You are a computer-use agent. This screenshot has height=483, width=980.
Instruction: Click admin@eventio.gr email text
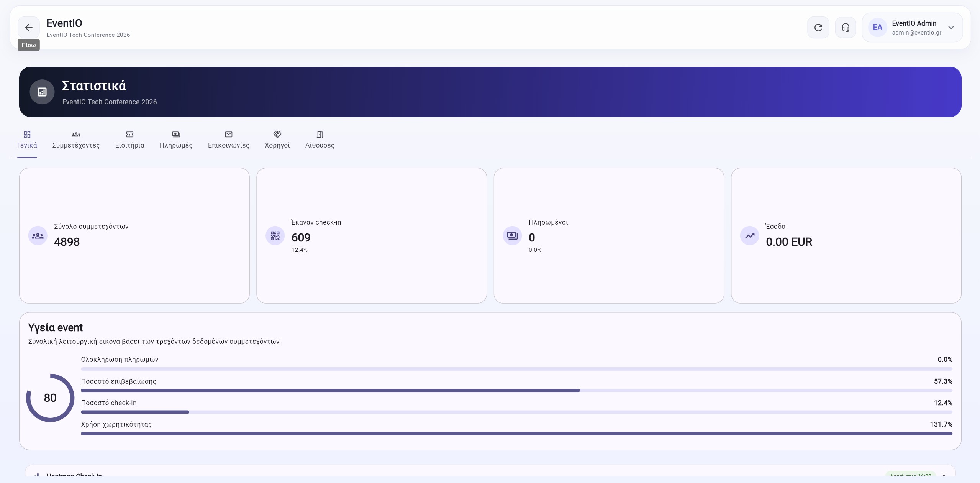(916, 33)
